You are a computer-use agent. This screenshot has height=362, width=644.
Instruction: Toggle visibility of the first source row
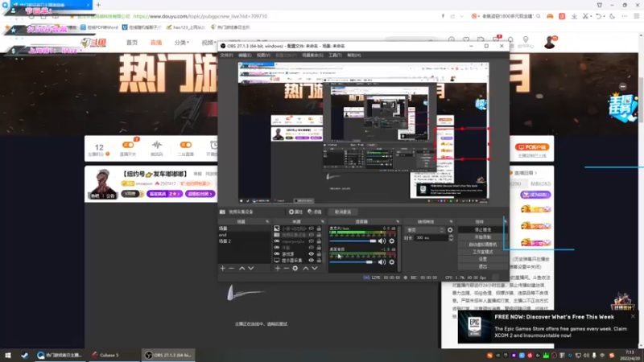[312, 228]
